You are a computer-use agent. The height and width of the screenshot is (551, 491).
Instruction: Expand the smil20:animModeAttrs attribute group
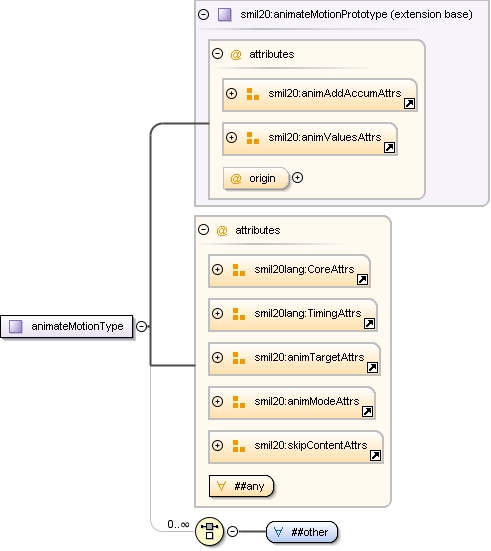218,401
